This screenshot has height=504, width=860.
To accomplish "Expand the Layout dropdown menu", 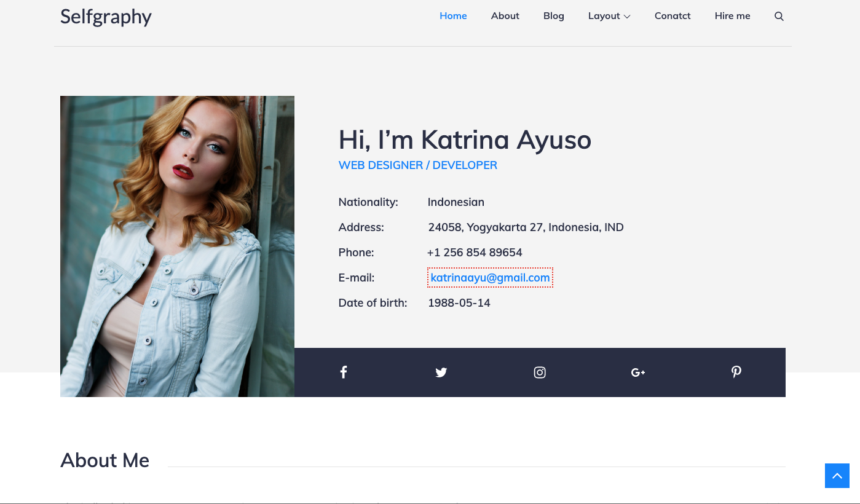I will pos(609,16).
